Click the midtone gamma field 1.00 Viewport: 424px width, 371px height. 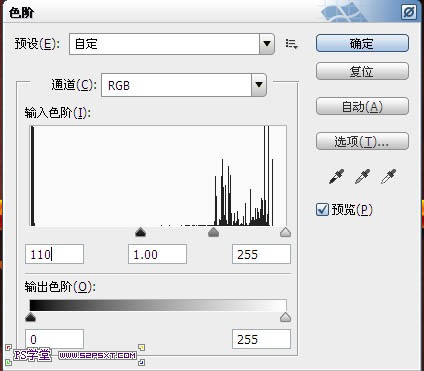157,254
